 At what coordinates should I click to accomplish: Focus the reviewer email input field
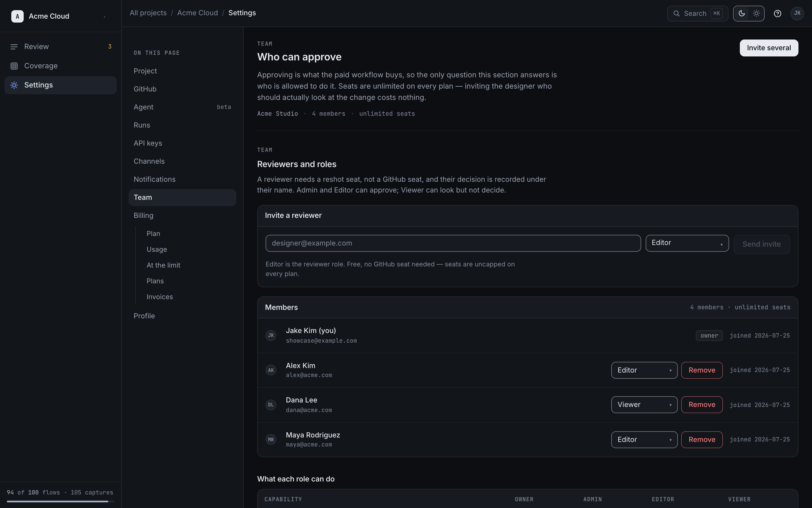[453, 243]
